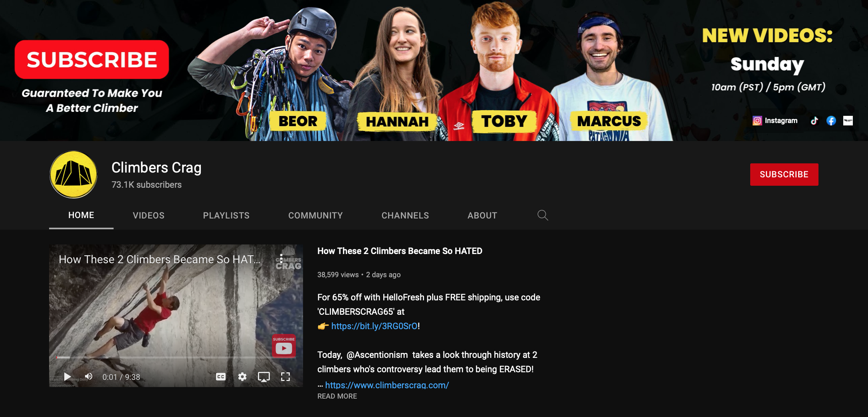Open the COMMUNITY tab
The height and width of the screenshot is (417, 868).
coord(315,215)
